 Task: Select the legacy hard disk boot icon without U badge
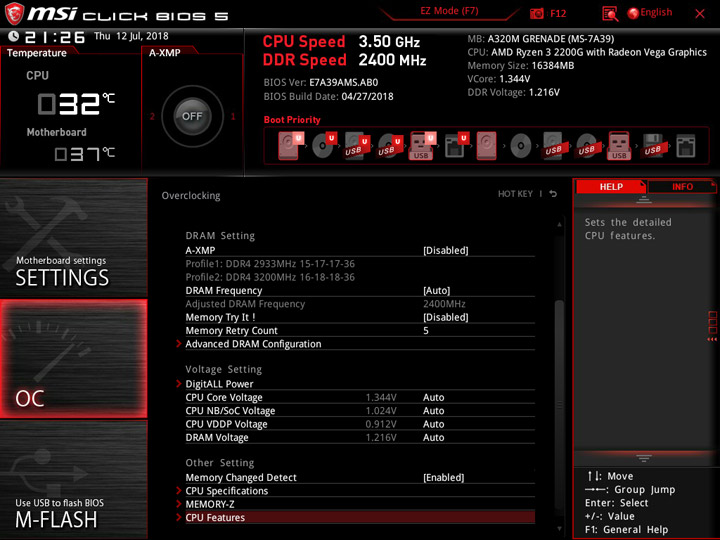pos(487,146)
